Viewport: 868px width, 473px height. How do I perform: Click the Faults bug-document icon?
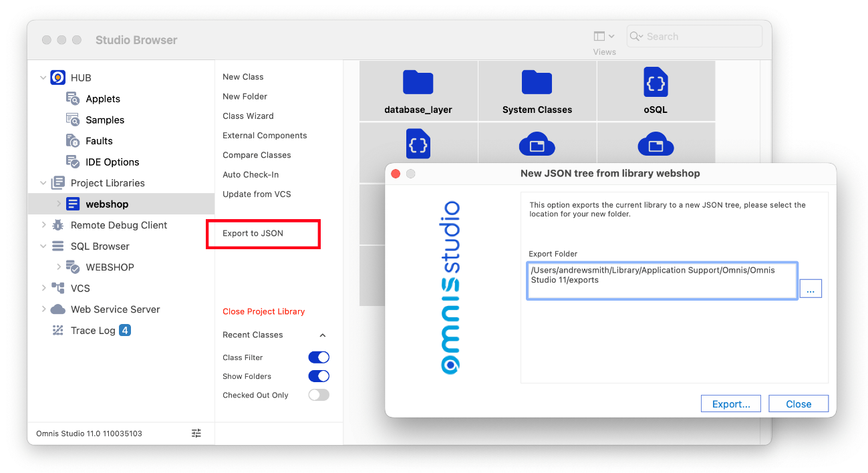click(x=73, y=141)
